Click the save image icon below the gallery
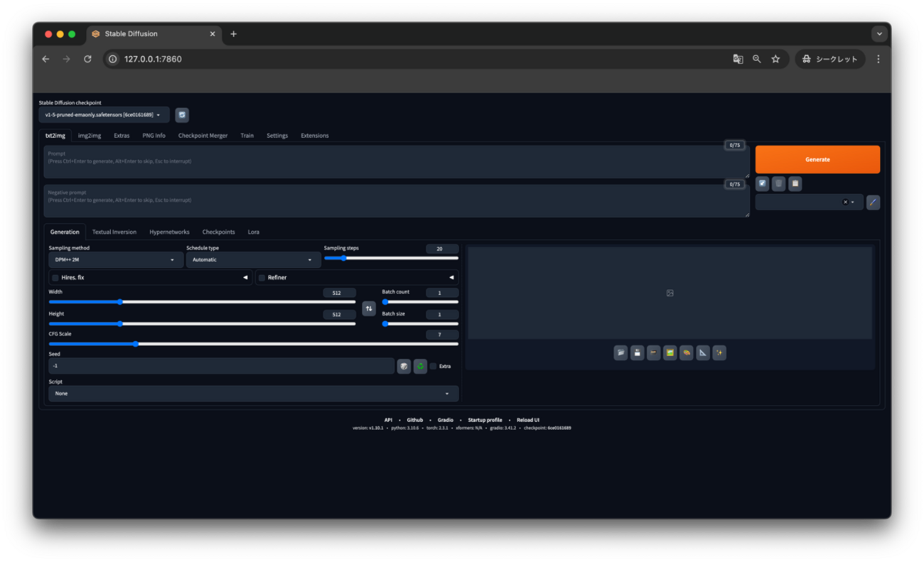This screenshot has height=562, width=924. (x=636, y=352)
